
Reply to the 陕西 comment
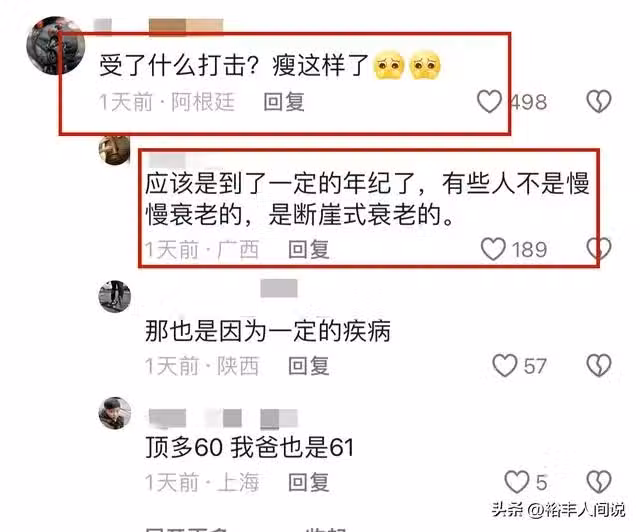(309, 365)
